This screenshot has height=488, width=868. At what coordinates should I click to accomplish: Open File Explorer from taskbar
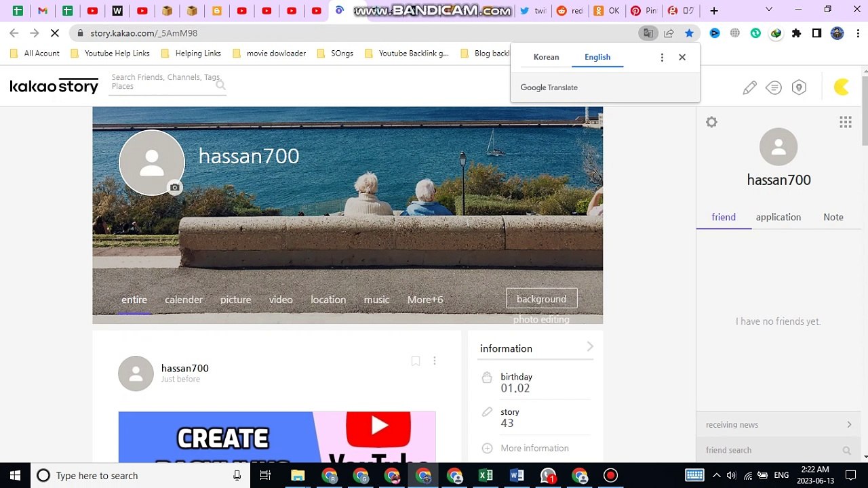click(298, 476)
